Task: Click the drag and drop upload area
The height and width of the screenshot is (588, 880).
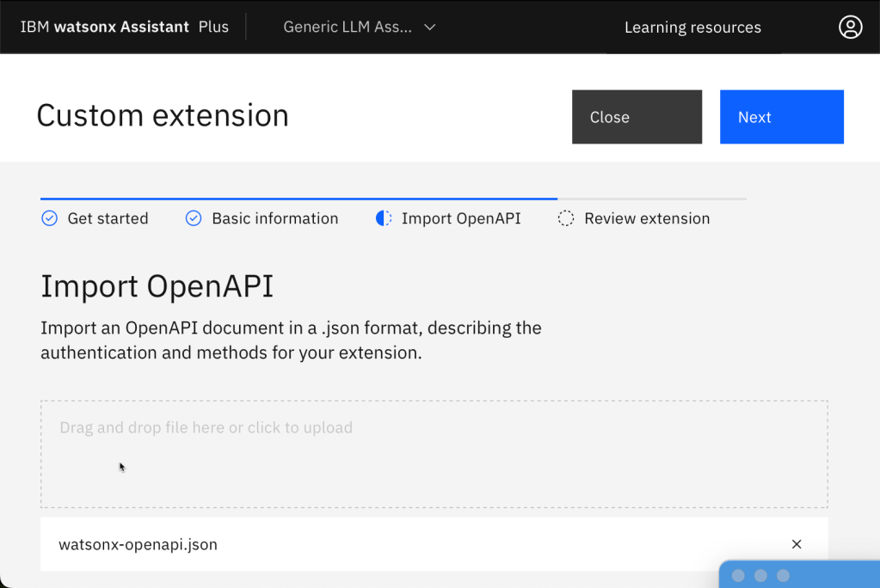Action: pyautogui.click(x=434, y=454)
